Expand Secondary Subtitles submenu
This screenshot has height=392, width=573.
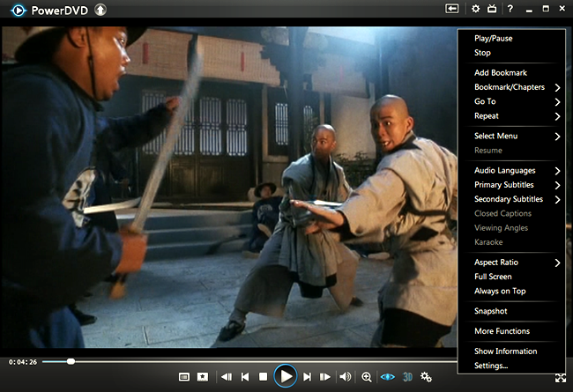coord(511,199)
